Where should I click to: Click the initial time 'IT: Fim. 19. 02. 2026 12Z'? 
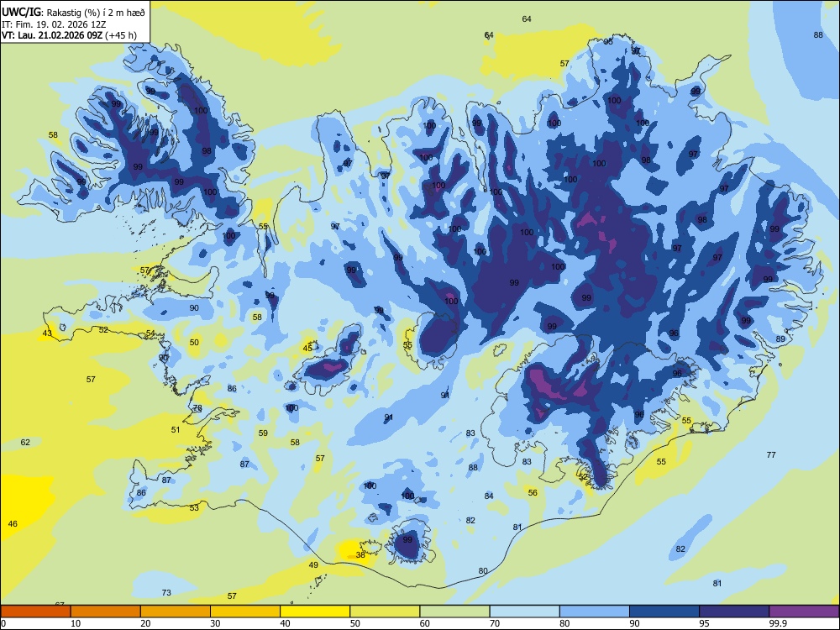(x=54, y=24)
